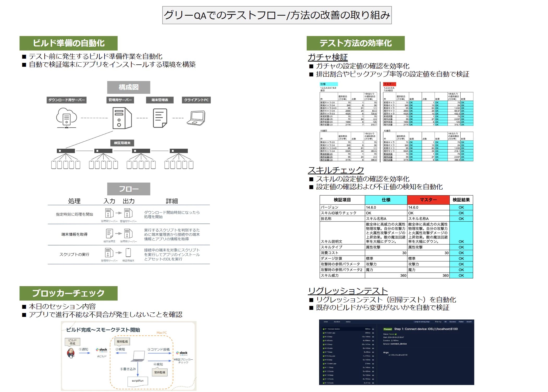The width and height of the screenshot is (548, 392).
Task: Click eye icon for step 1 Connect device
Action: 373,329
